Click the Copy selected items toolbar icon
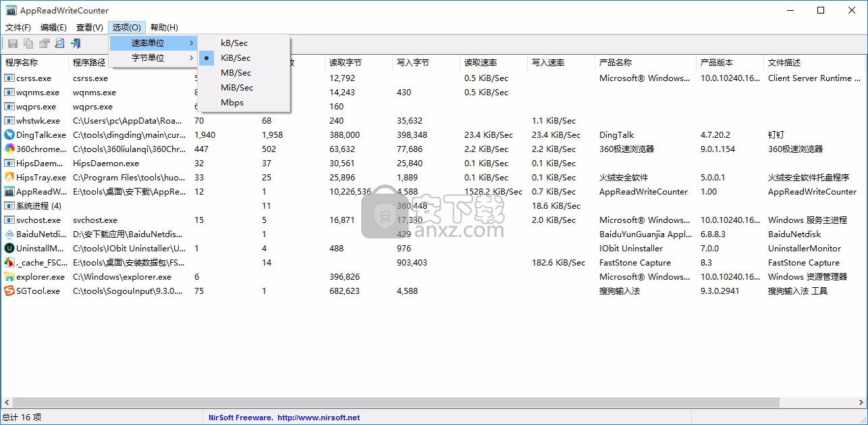 click(x=28, y=43)
